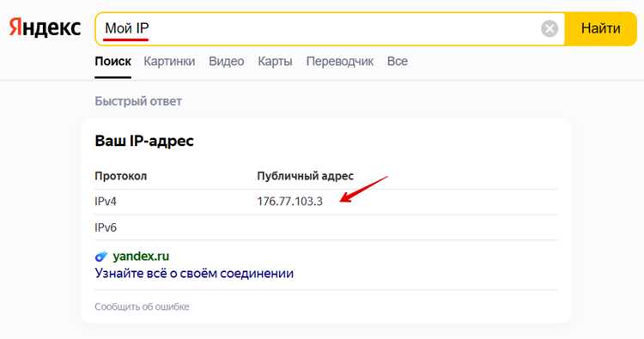Click the Найти search button
Image resolution: width=644 pixels, height=339 pixels.
(x=600, y=28)
